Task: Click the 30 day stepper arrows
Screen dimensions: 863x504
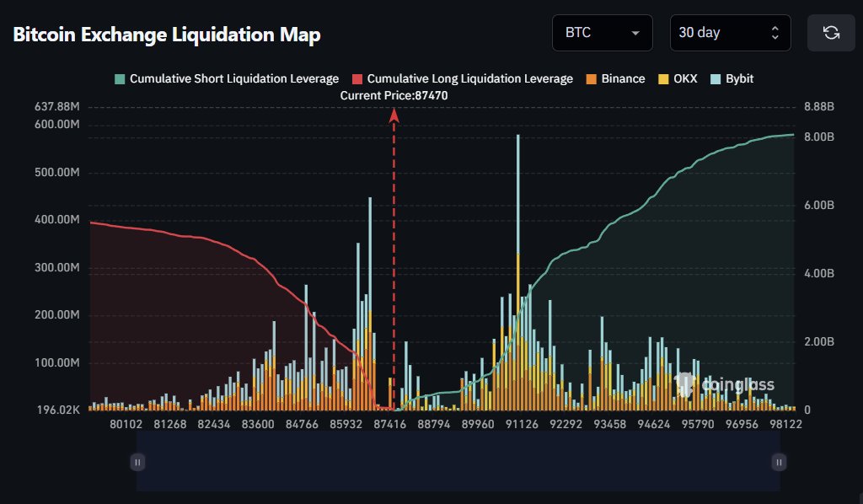Action: pyautogui.click(x=775, y=33)
